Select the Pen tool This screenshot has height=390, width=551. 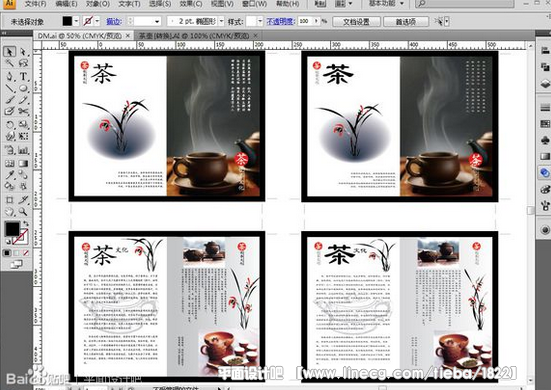(9, 76)
